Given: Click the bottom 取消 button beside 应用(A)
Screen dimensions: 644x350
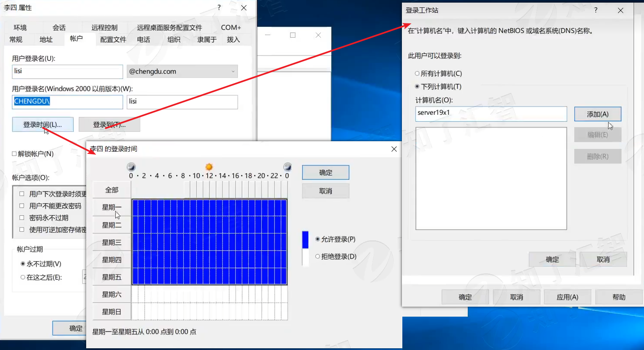Looking at the screenshot, I should [517, 297].
